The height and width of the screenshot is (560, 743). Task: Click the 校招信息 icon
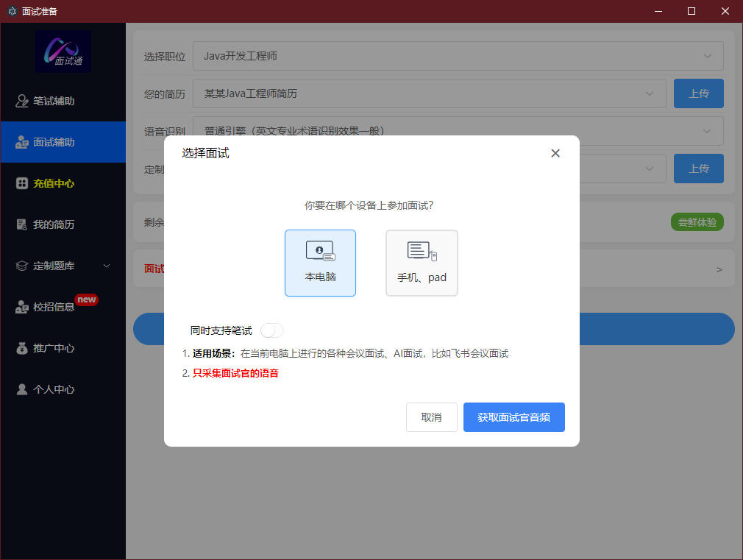click(x=22, y=308)
